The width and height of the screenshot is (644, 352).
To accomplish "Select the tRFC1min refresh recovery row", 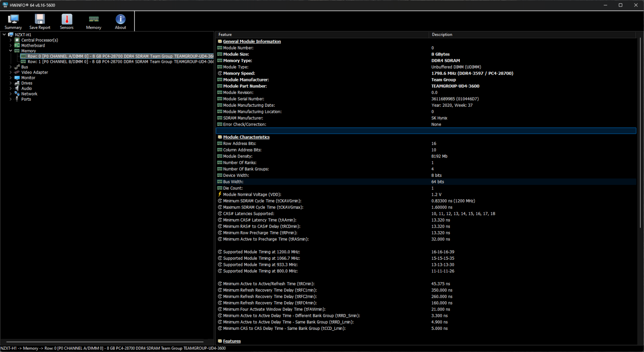I will (x=426, y=290).
